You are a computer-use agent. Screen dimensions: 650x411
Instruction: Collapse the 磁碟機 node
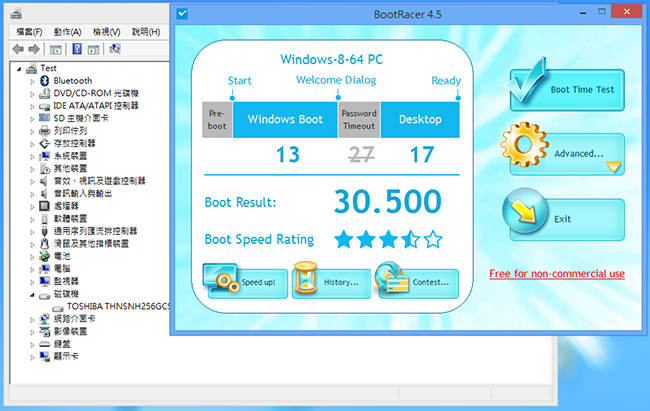tap(32, 295)
